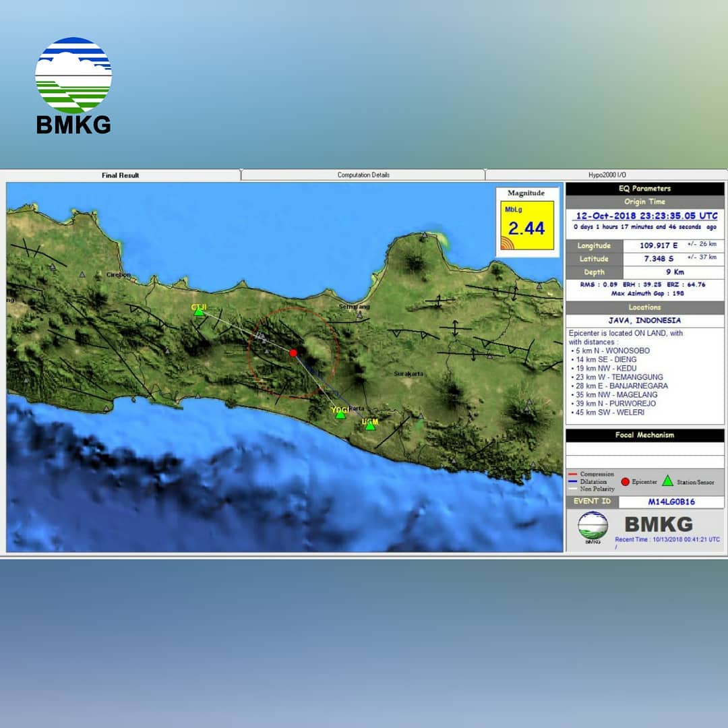Click the BMKG logo at top left

click(x=73, y=86)
